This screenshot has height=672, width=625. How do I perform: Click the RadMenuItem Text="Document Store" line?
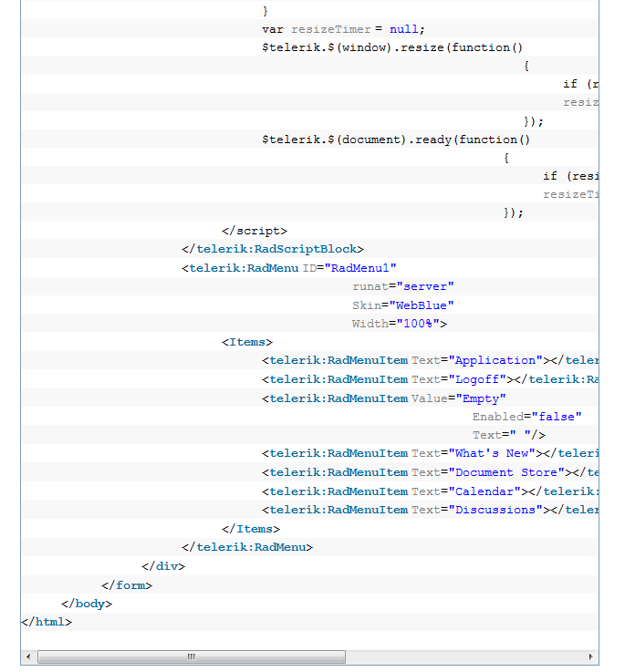(430, 472)
